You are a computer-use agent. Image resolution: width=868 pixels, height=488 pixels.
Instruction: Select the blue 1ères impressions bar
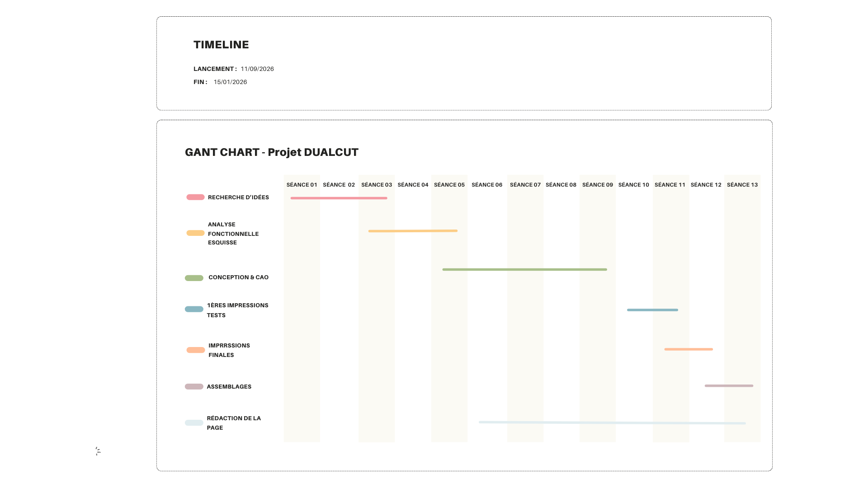(652, 310)
